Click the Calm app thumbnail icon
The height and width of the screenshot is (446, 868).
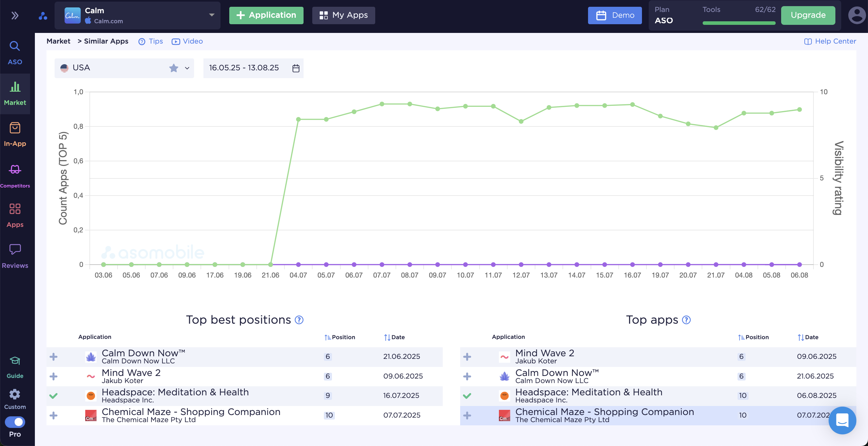pos(72,15)
